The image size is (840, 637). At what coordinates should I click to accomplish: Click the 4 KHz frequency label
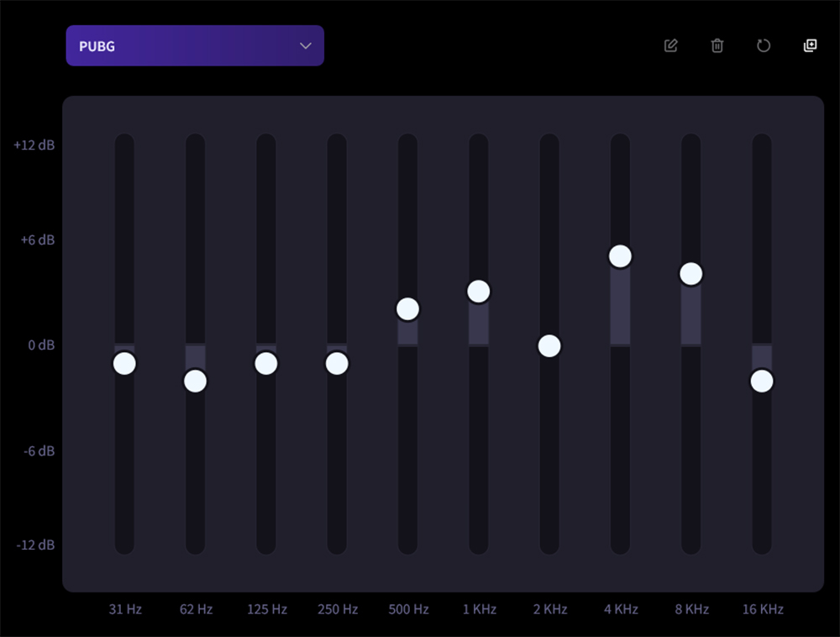click(620, 609)
